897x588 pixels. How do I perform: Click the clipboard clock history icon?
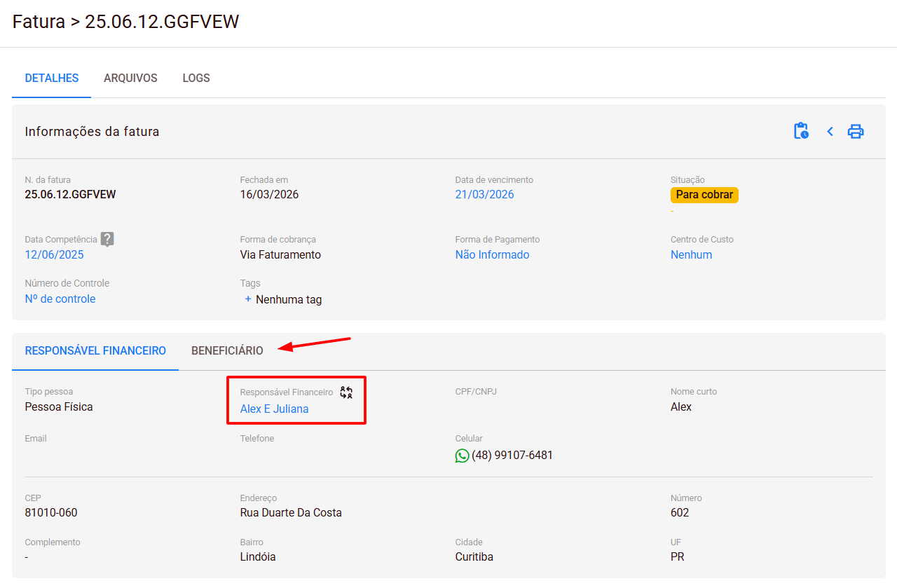801,131
